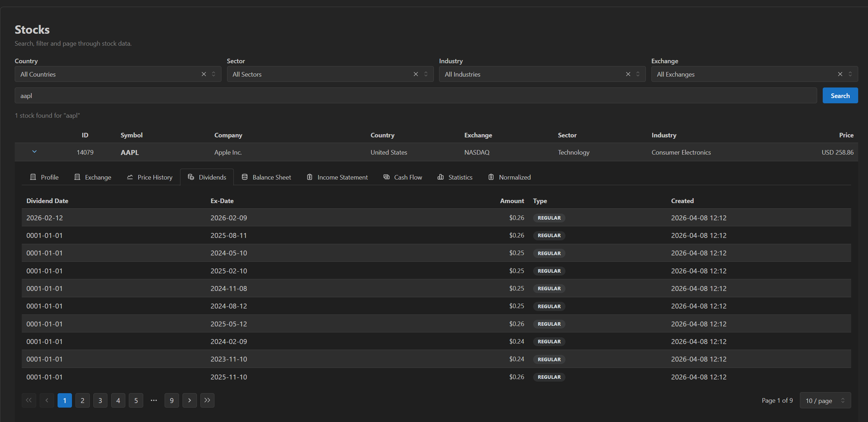Click the 2025-11-10 ex-date cell
Screen dimensions: 868x422
[x=229, y=377]
